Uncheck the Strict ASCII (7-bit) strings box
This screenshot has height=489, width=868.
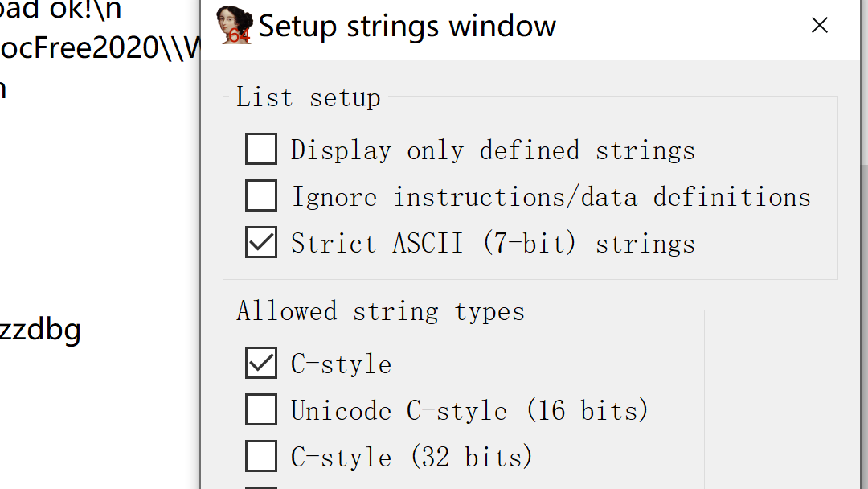261,243
